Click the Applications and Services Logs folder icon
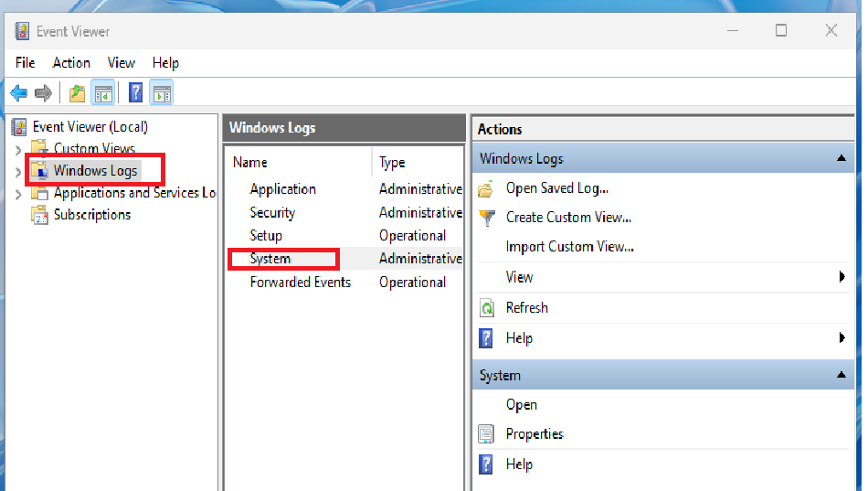Screen dimensions: 868x491 click(x=39, y=193)
